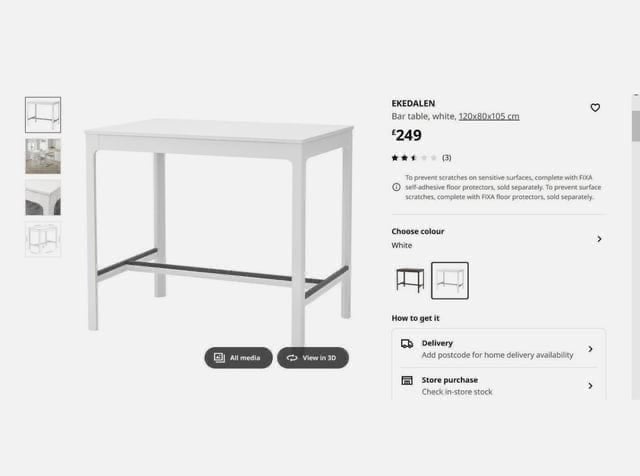The width and height of the screenshot is (640, 476).
Task: Expand Store purchase stock check option
Action: [498, 385]
